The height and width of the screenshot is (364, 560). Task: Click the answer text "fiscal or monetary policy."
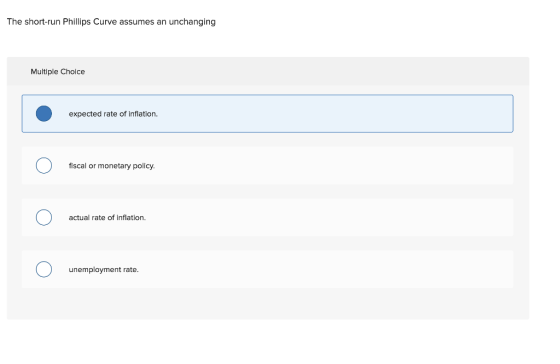click(112, 166)
